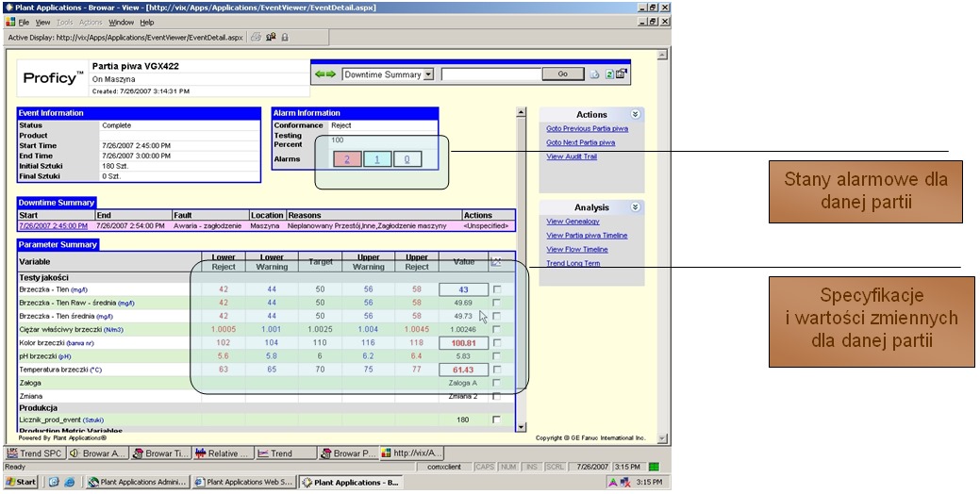
Task: Switch to the Browar P... tab
Action: coord(348,453)
